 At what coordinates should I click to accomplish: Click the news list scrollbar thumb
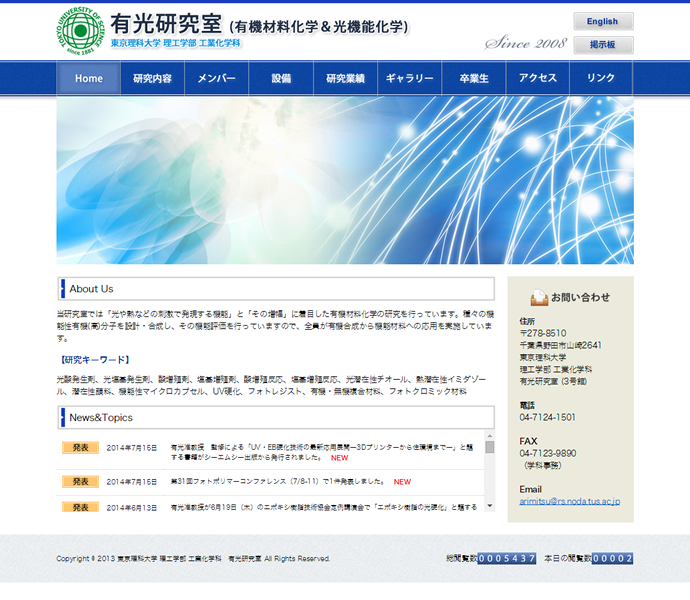click(x=490, y=447)
